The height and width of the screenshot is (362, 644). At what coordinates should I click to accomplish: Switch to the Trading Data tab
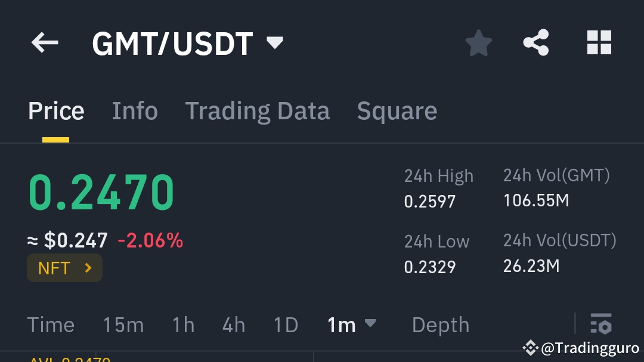258,110
